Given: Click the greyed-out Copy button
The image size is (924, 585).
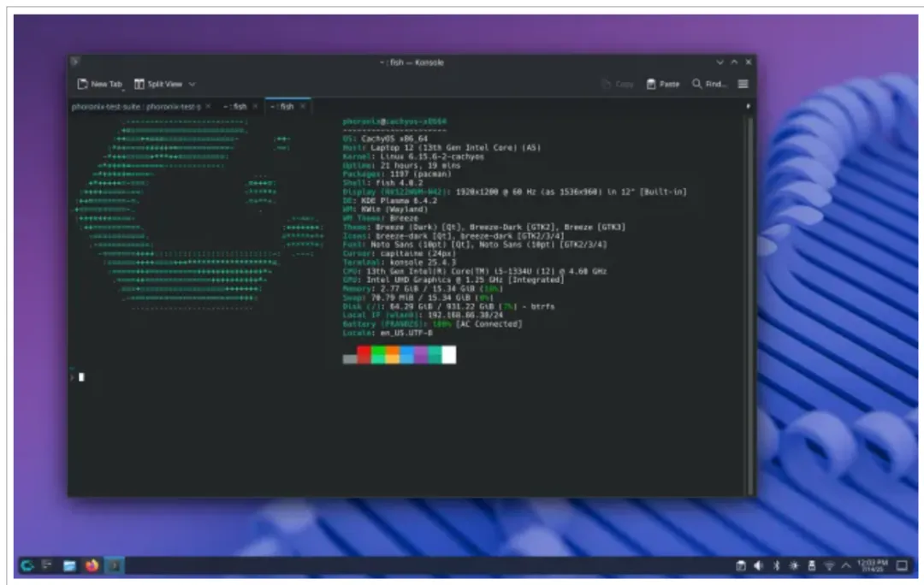Looking at the screenshot, I should click(618, 85).
